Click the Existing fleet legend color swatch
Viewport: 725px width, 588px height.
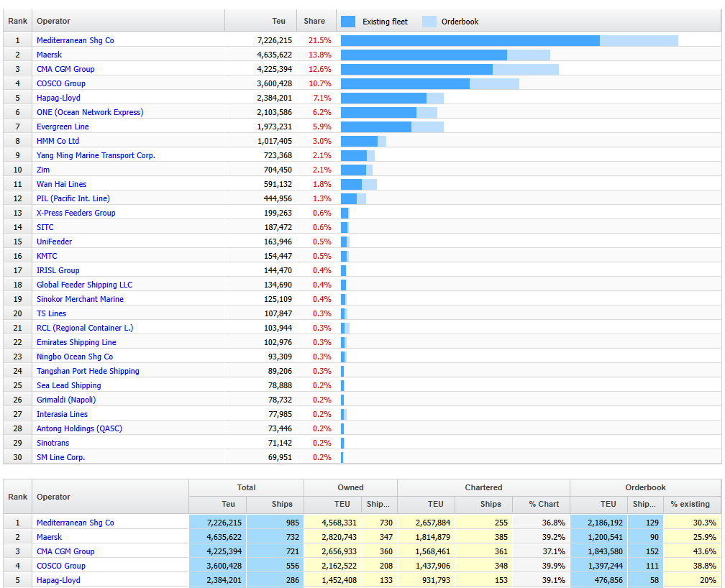[x=348, y=22]
